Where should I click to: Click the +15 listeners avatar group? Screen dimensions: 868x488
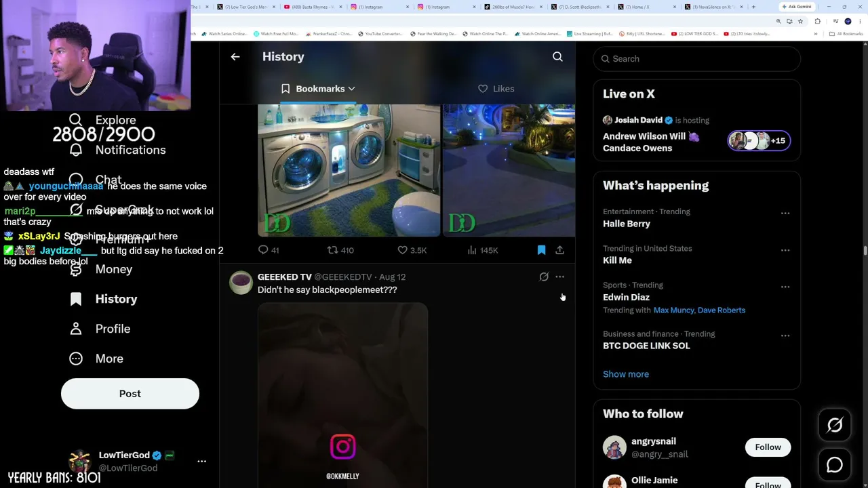[x=759, y=140]
